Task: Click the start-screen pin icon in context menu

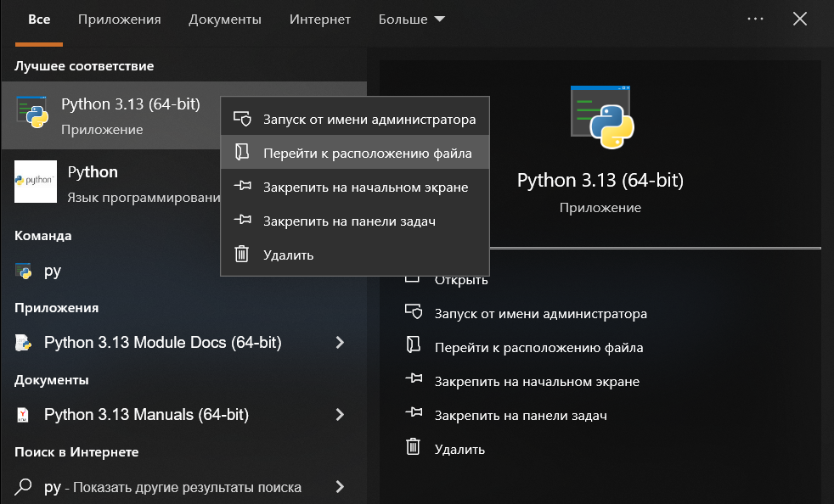Action: [x=243, y=186]
